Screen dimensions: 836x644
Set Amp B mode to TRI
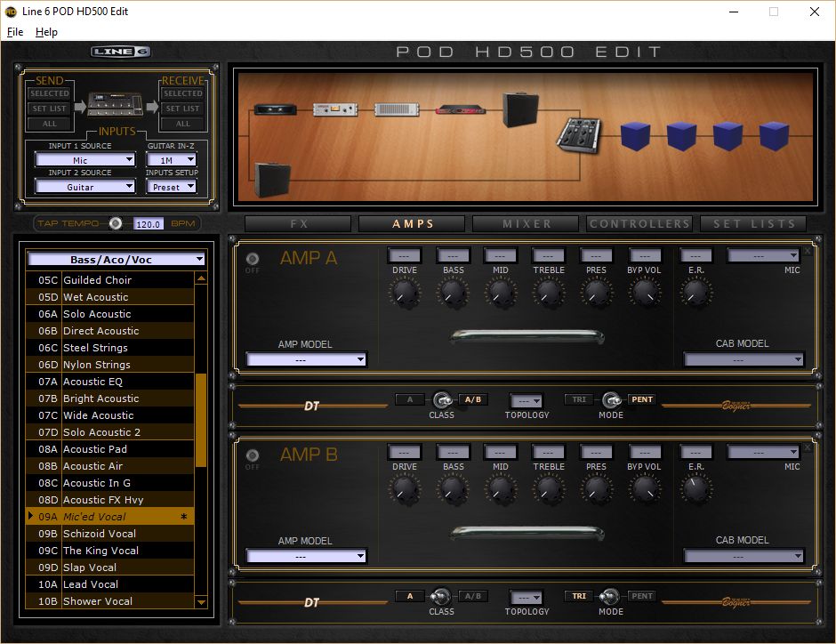click(579, 596)
